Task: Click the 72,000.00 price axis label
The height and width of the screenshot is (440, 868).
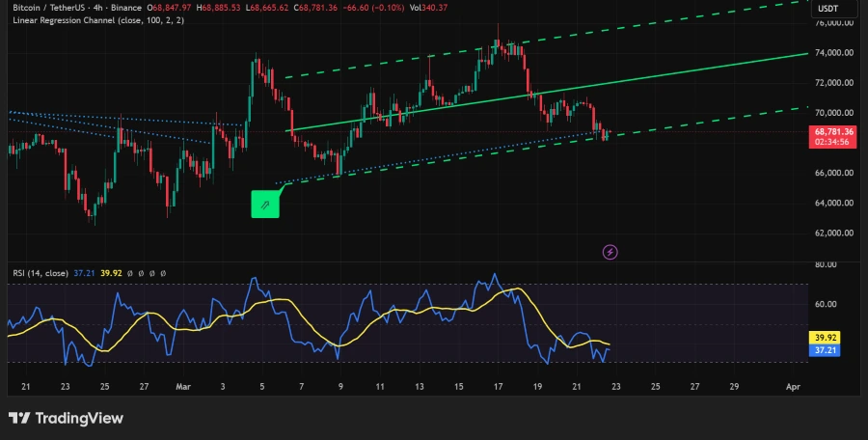Action: 833,83
